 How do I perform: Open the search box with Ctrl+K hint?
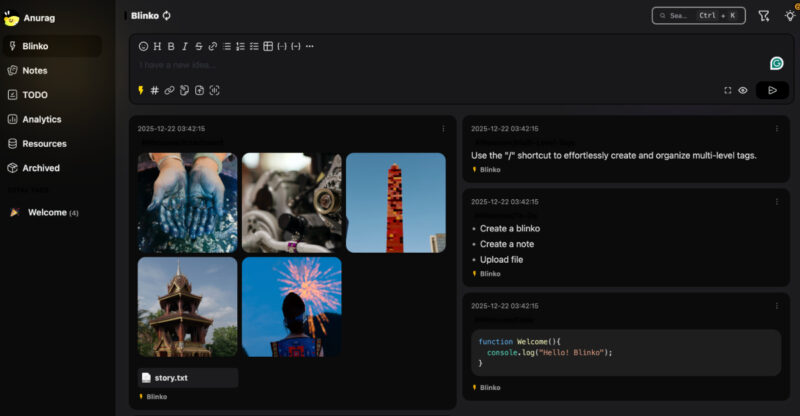click(x=698, y=16)
